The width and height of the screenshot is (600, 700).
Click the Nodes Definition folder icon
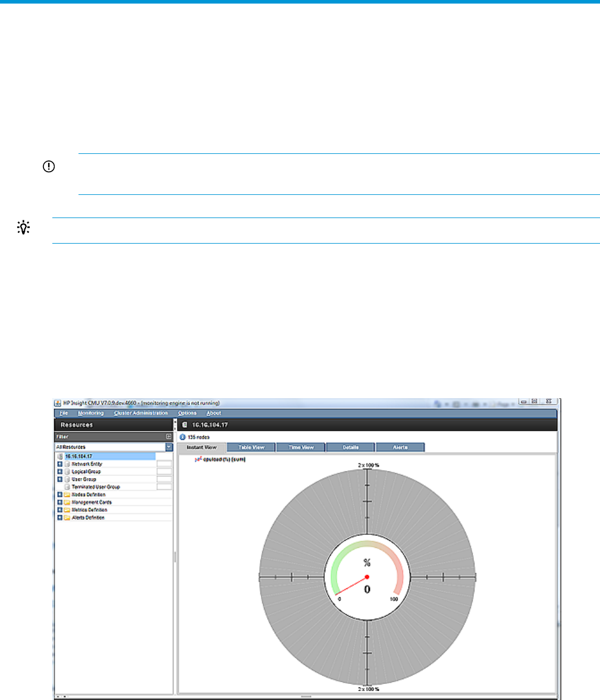tap(67, 494)
